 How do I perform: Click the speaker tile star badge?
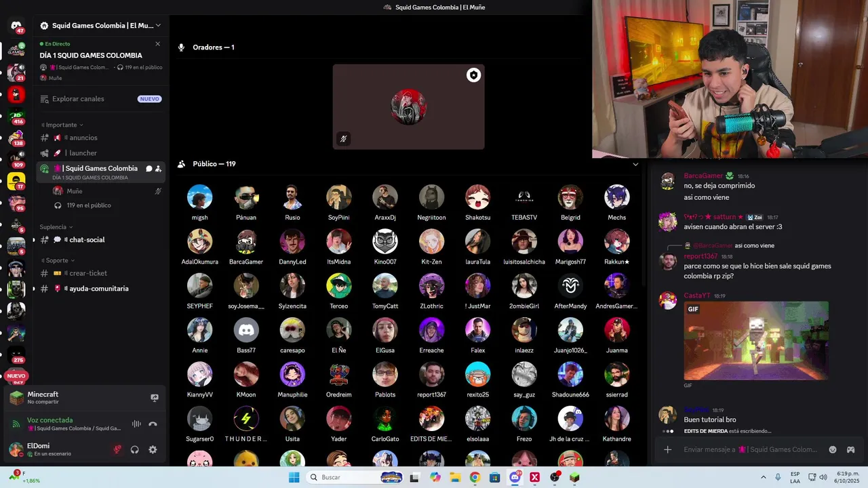473,75
